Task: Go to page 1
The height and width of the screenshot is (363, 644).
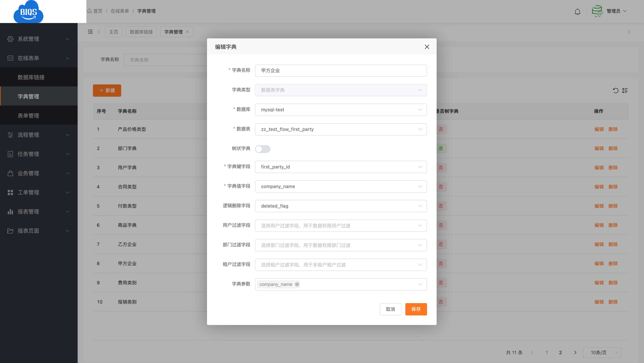Action: click(547, 352)
